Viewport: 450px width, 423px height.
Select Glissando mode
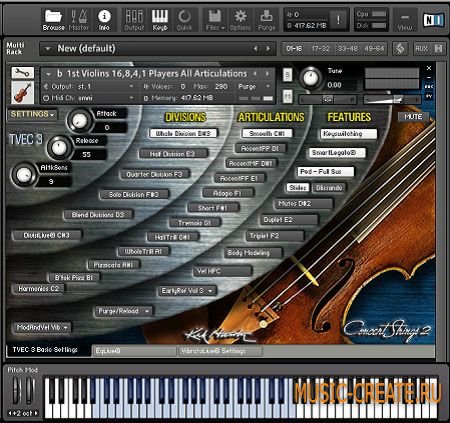click(329, 188)
